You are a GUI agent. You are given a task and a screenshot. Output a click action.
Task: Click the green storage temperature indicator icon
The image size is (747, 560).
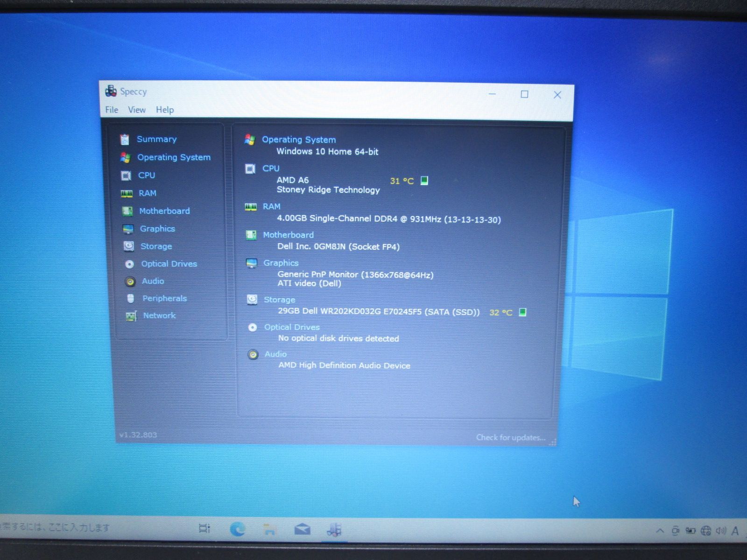click(523, 312)
